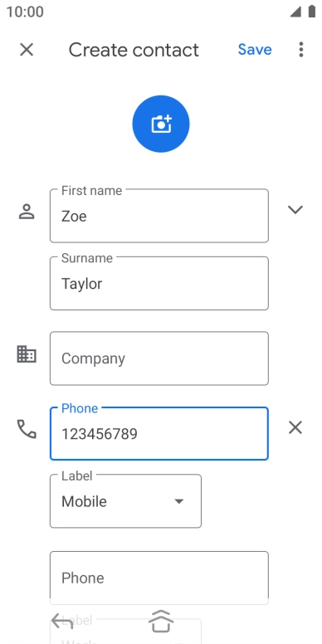Remove the phone number entry with X
The image size is (322, 644).
click(295, 428)
